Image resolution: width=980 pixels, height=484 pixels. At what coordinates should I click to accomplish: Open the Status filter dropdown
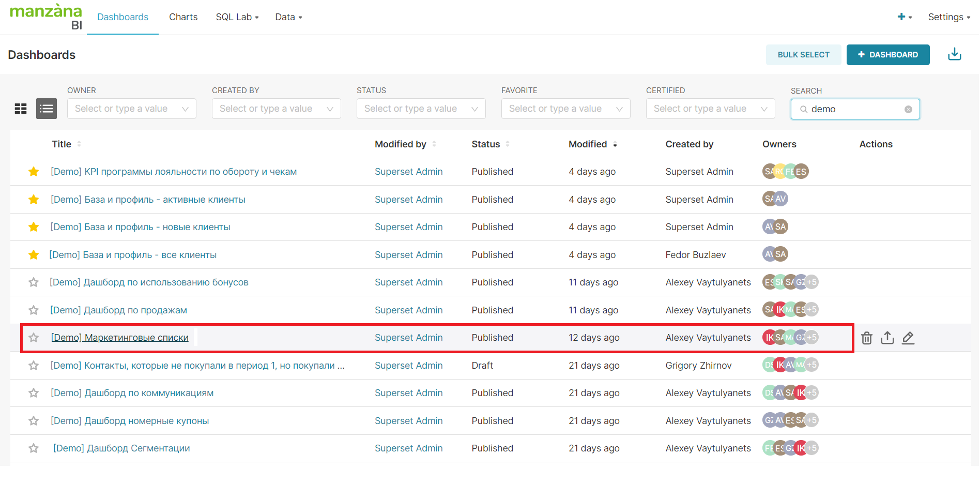point(421,109)
